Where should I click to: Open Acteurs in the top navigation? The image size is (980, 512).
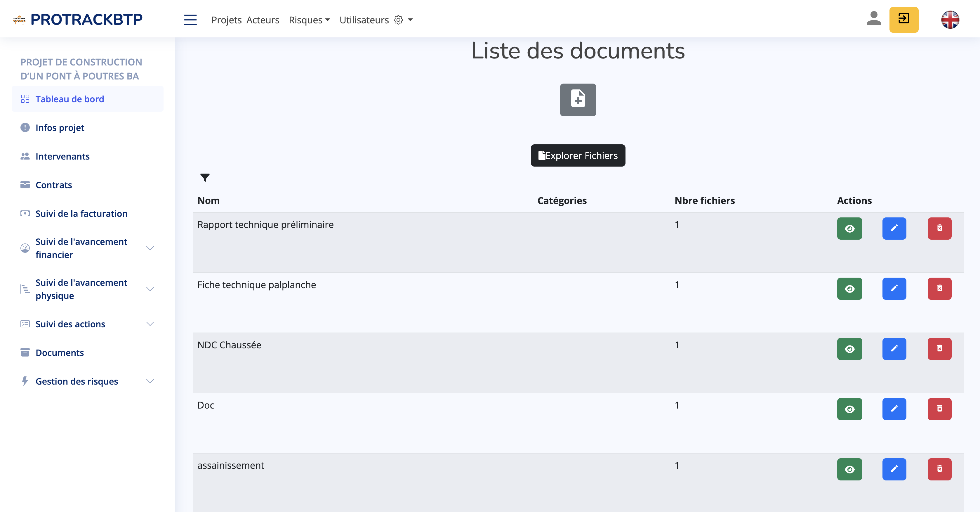(263, 20)
